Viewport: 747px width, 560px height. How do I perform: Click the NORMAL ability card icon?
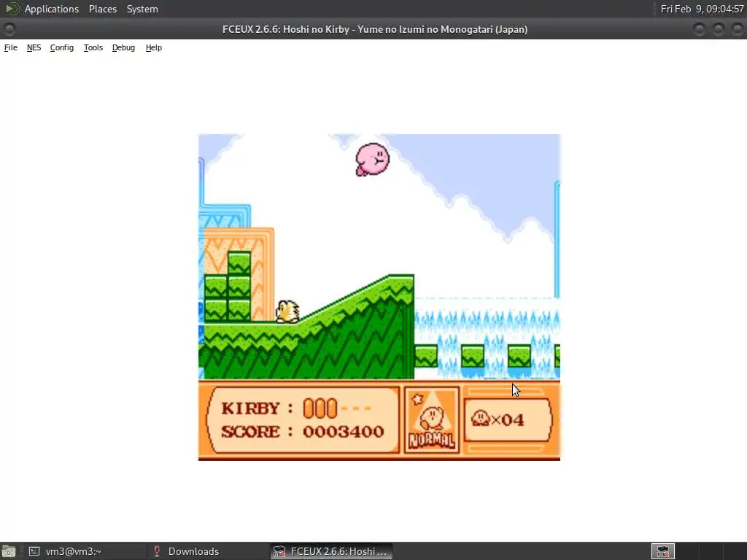click(x=432, y=419)
